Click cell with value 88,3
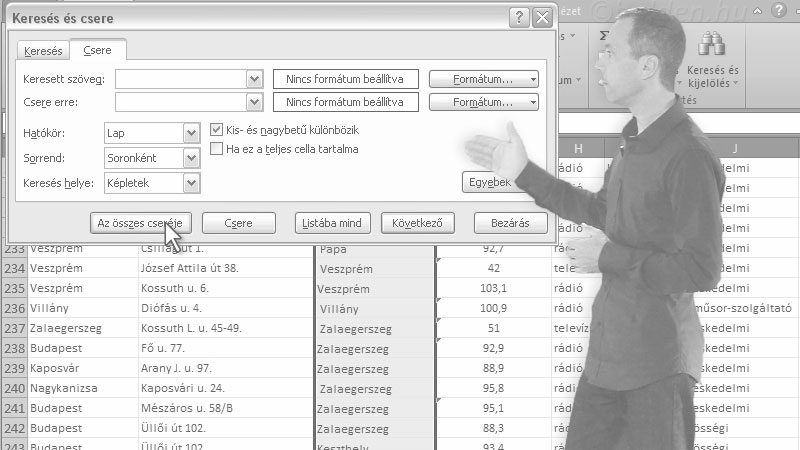Viewport: 800px width, 450px height. (x=493, y=428)
